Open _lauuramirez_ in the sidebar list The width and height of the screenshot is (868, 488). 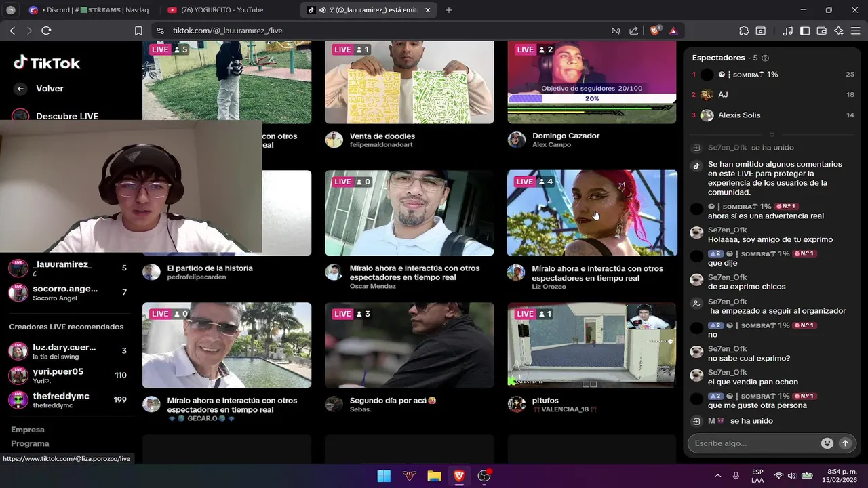pyautogui.click(x=68, y=268)
